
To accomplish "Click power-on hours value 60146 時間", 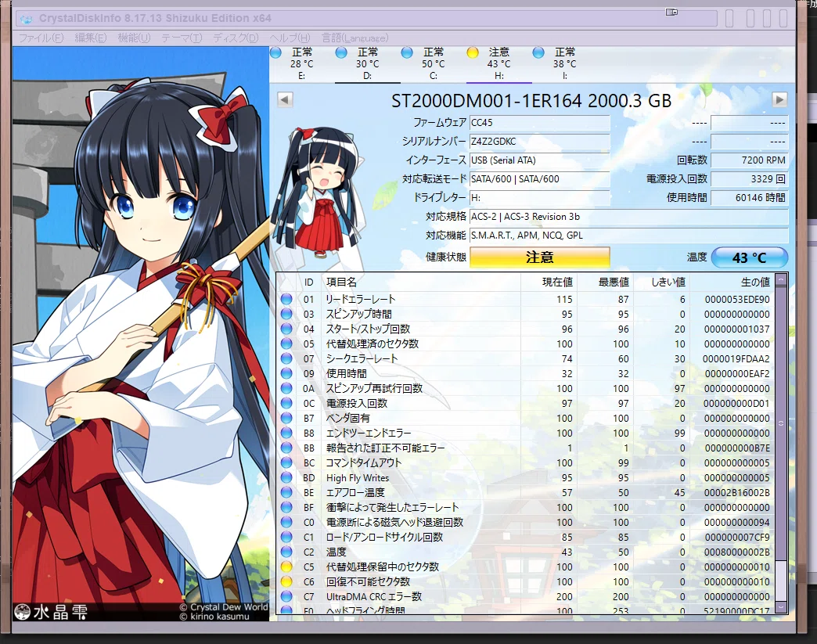I will [x=749, y=197].
